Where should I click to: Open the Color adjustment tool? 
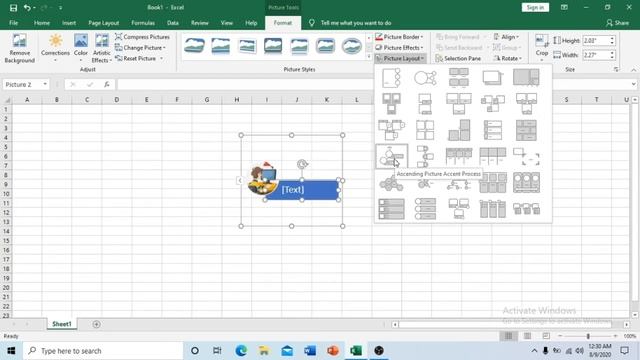click(x=81, y=48)
